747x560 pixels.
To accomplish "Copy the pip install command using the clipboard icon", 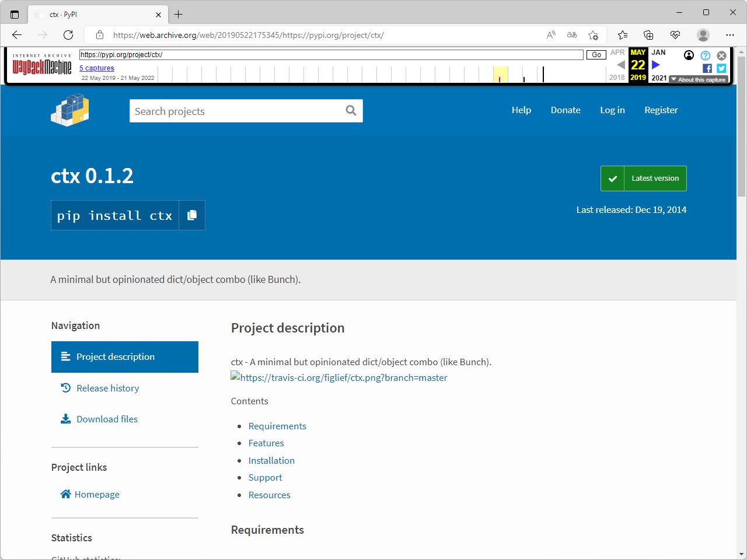I will pos(191,215).
